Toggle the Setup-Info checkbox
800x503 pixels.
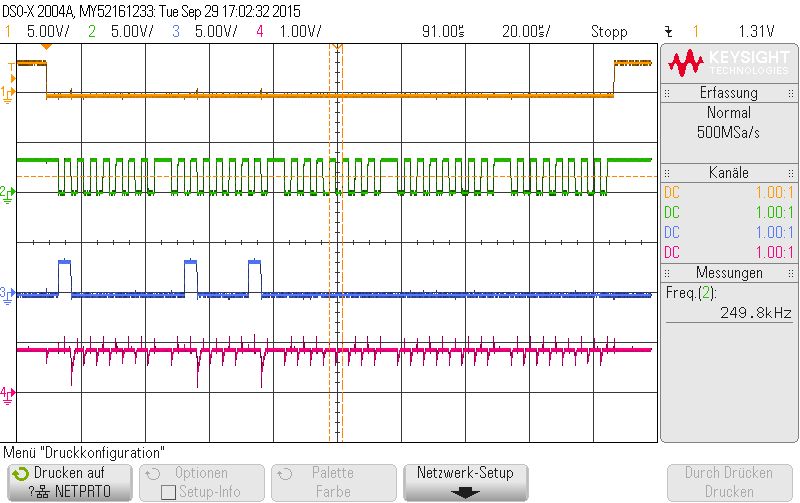[168, 492]
